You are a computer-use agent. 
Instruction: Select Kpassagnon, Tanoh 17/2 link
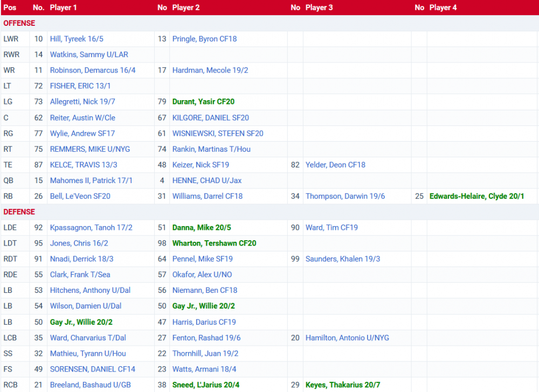click(91, 228)
